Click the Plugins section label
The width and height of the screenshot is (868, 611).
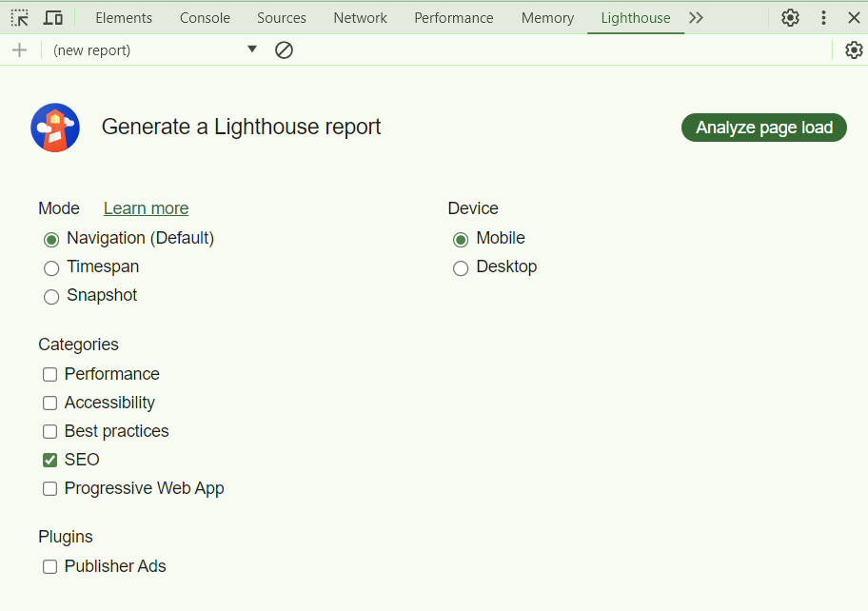(66, 537)
